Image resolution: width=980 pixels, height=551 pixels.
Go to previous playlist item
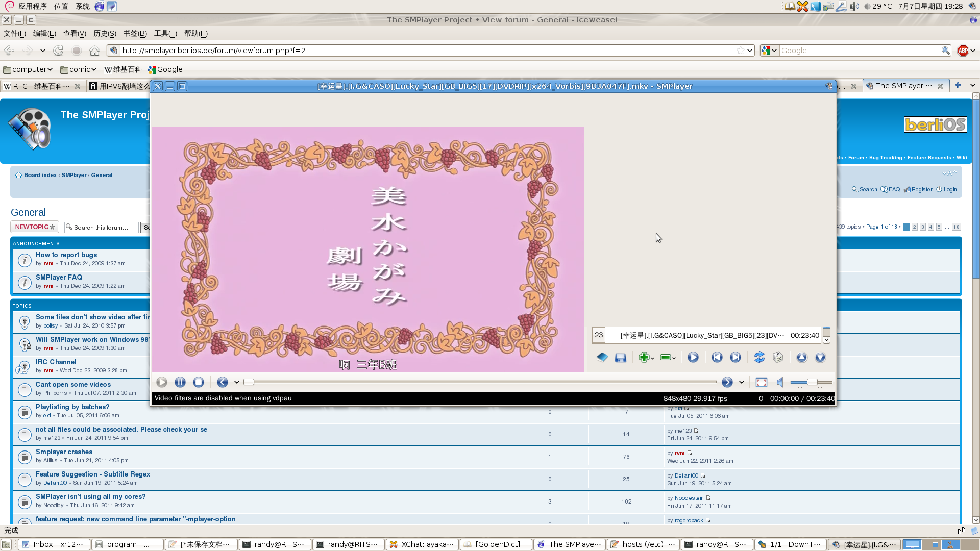click(717, 357)
